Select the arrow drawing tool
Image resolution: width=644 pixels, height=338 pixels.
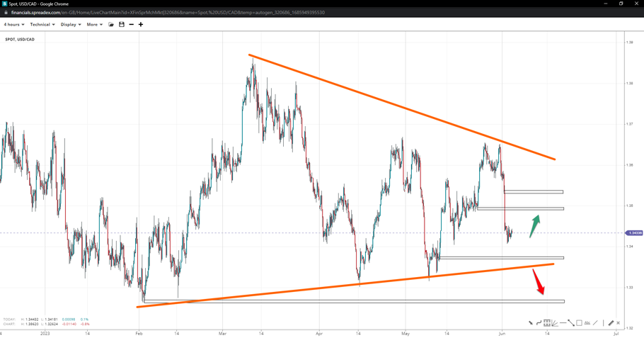[531, 323]
